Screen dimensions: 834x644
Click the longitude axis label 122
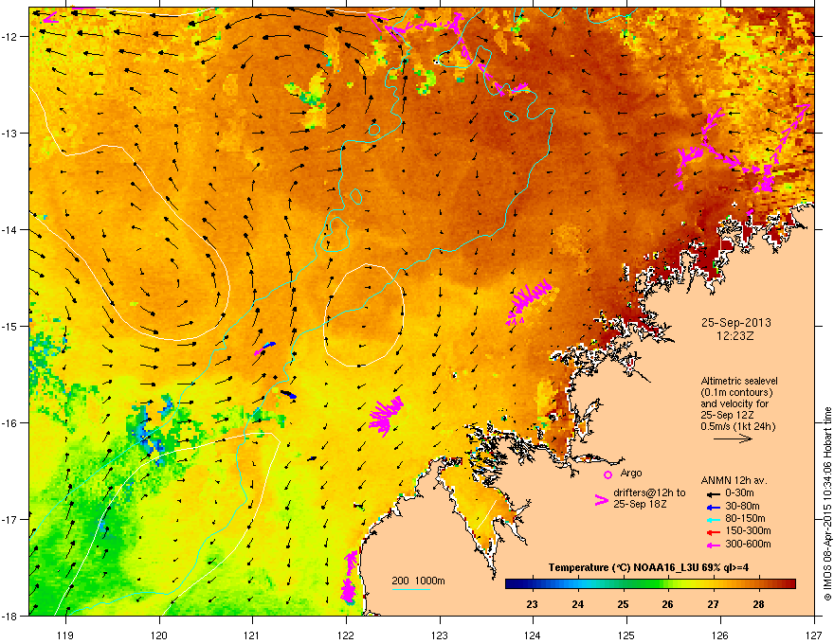point(346,635)
